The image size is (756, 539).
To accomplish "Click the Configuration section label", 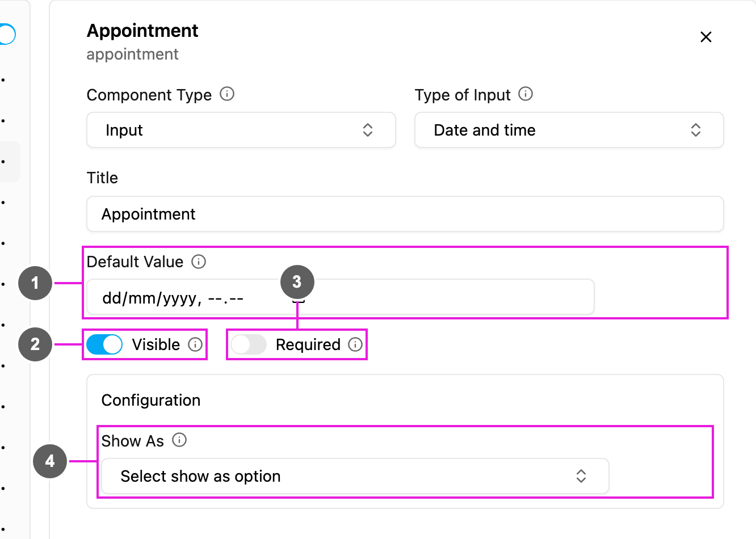I will [151, 401].
